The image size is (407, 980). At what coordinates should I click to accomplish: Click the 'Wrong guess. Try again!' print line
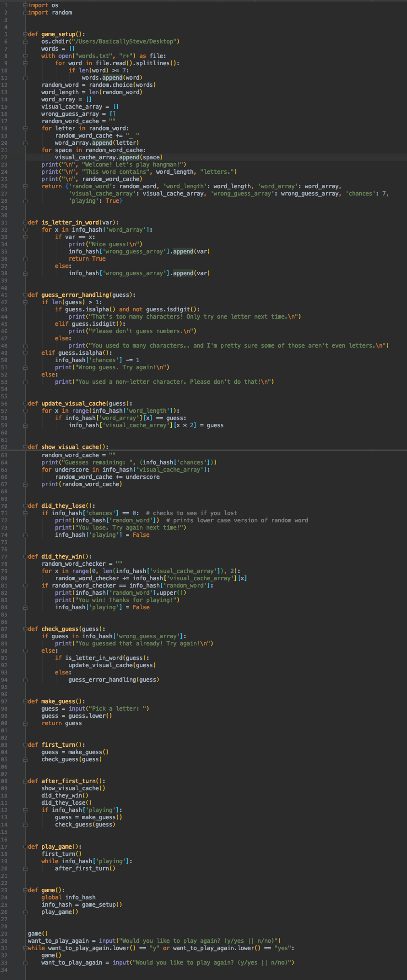point(112,367)
